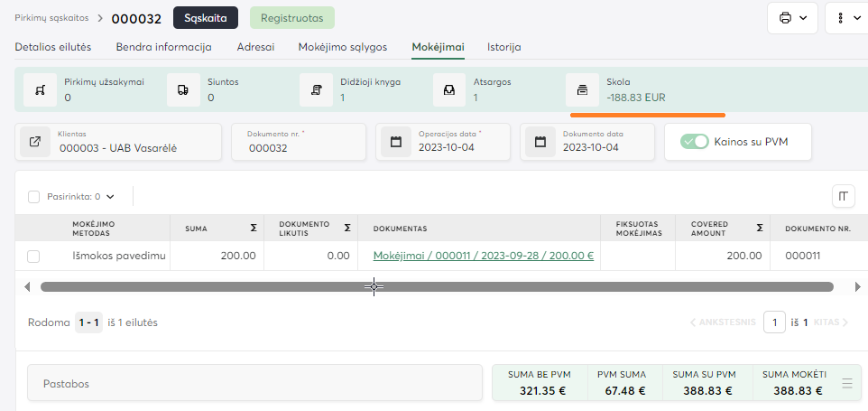Switch to the Istorija tab
Image resolution: width=868 pixels, height=411 pixels.
(x=503, y=47)
